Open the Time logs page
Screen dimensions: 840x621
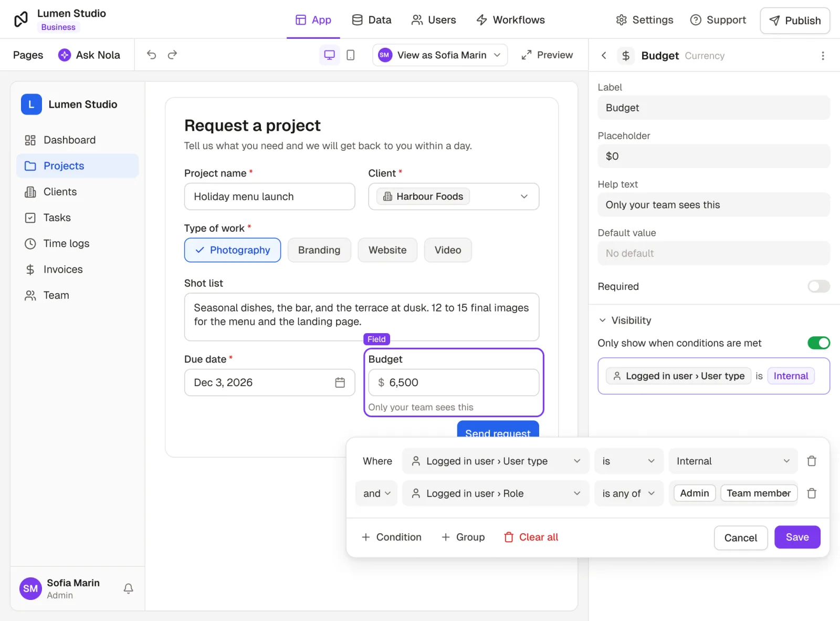[x=78, y=244]
